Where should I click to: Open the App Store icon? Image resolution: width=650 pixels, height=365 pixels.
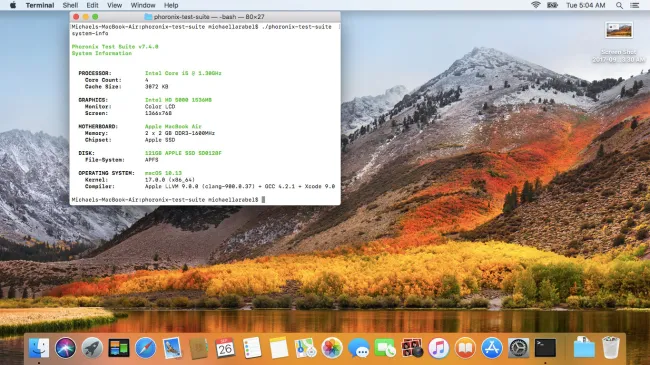[492, 348]
